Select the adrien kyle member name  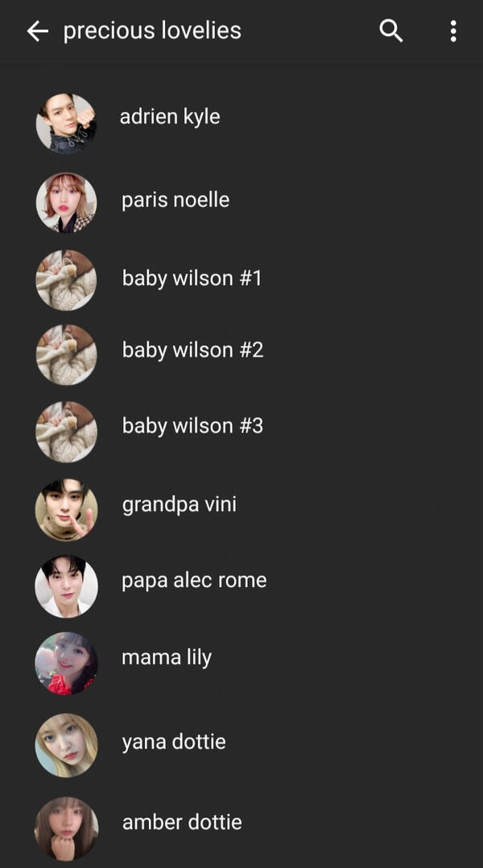pos(170,117)
